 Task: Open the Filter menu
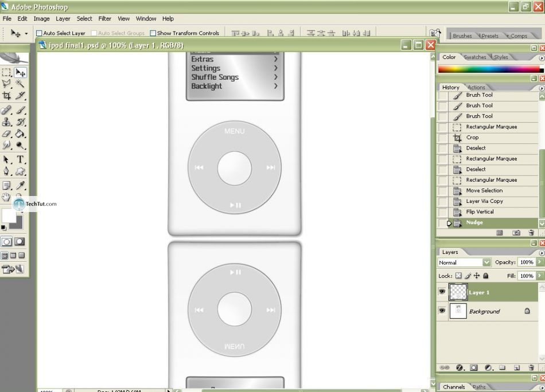104,19
